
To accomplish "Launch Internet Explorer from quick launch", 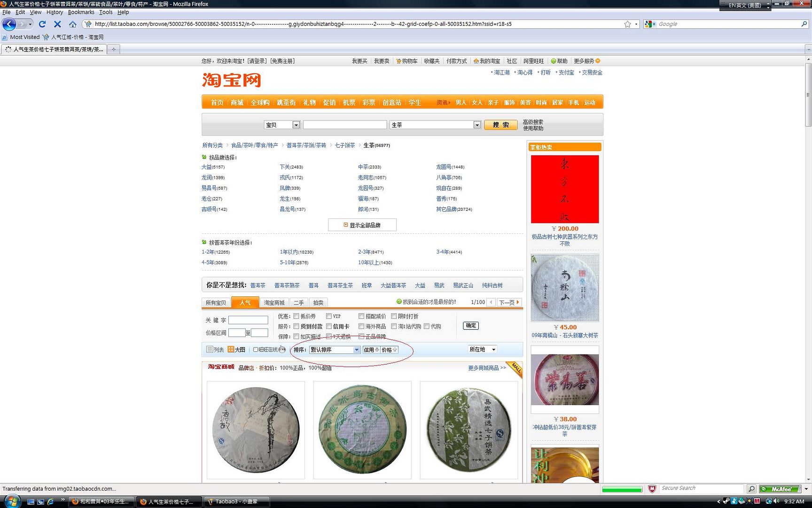I will (50, 502).
